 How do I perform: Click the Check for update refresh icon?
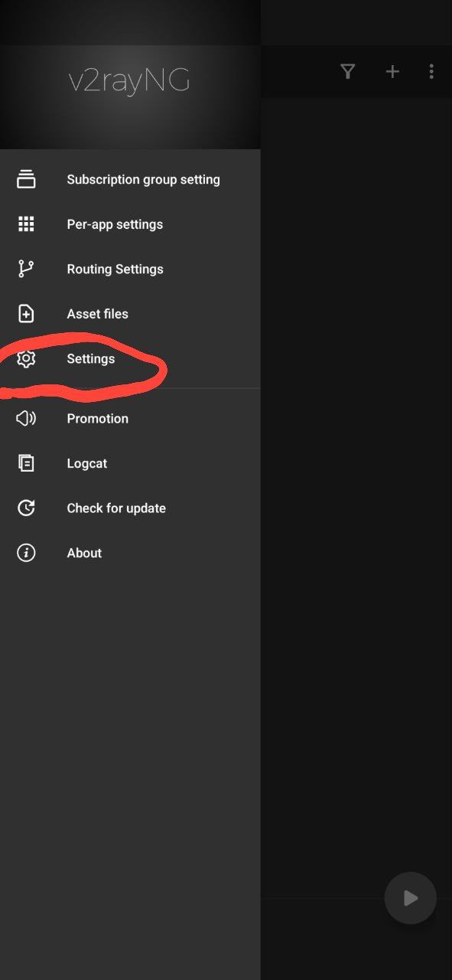26,508
